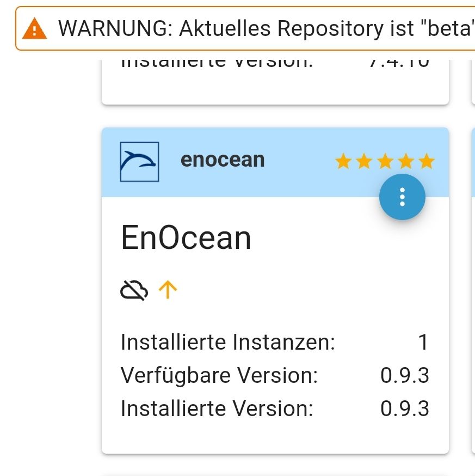Click the 7.4.10 version on the upper card
The height and width of the screenshot is (476, 475).
(x=399, y=63)
